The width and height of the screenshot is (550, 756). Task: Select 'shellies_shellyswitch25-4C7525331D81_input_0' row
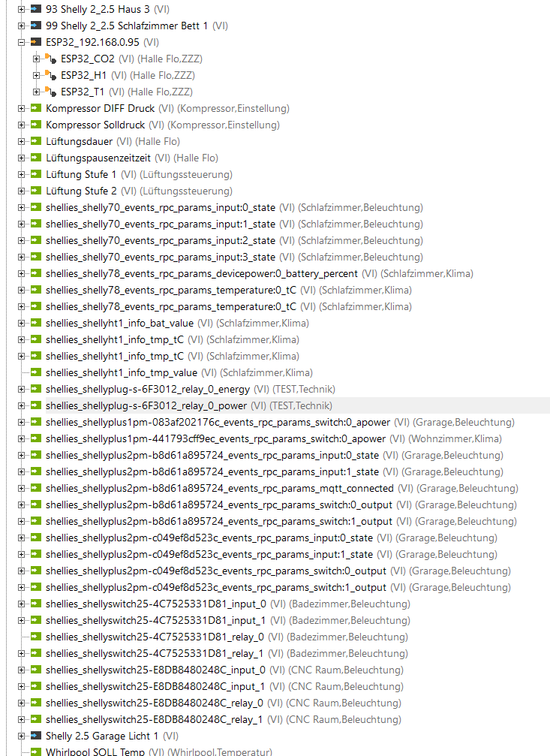(228, 604)
